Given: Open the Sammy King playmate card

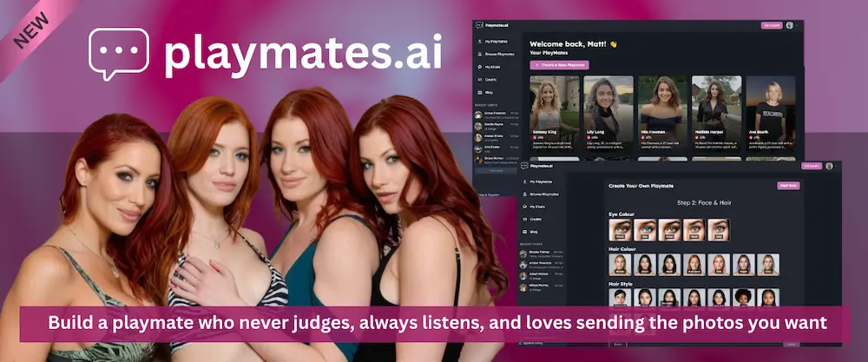Looking at the screenshot, I should 554,115.
